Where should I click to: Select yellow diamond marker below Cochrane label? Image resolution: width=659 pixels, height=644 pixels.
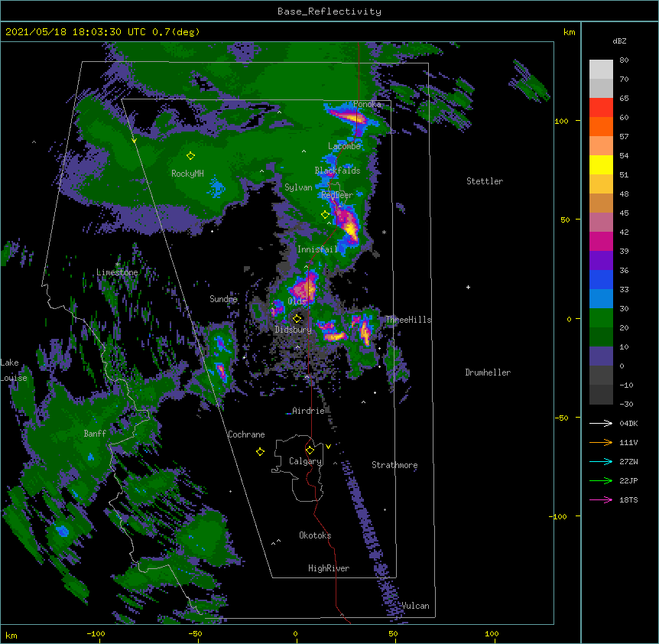(260, 452)
